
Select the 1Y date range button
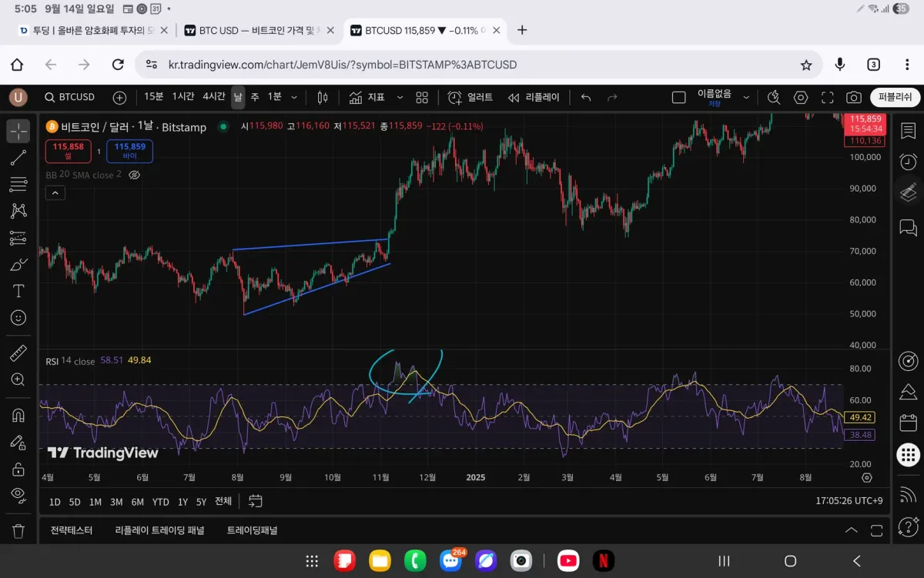(182, 502)
